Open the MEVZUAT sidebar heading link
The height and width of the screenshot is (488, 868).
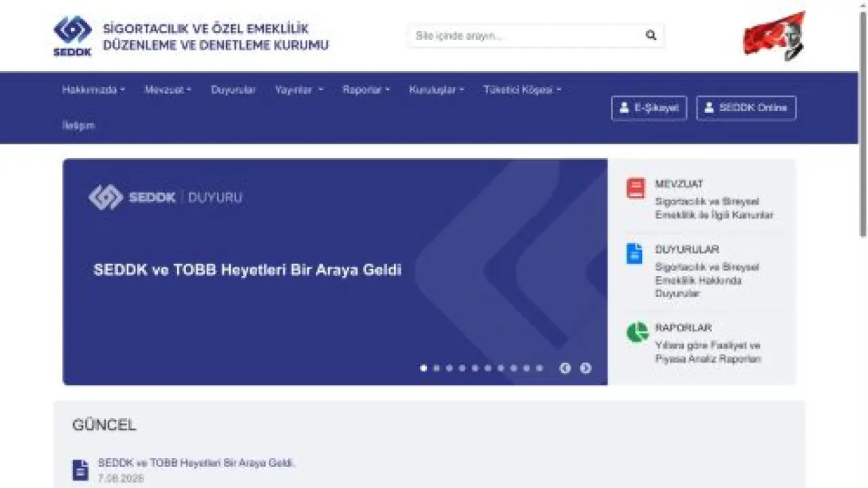click(x=679, y=184)
